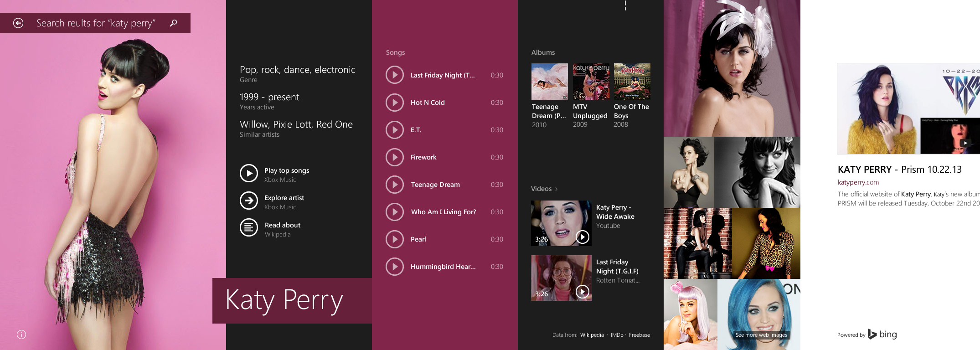Play the Wide Awake video
The width and height of the screenshot is (980, 350).
click(583, 237)
